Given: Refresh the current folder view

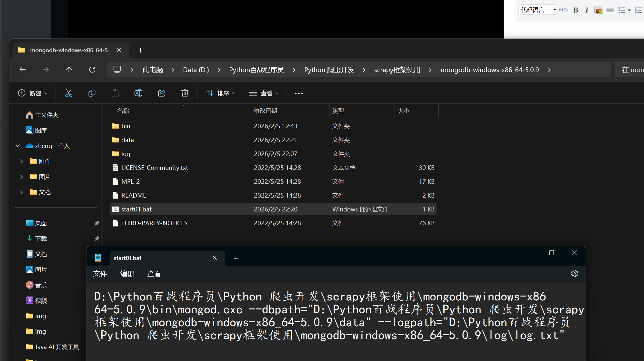Looking at the screenshot, I should [92, 70].
